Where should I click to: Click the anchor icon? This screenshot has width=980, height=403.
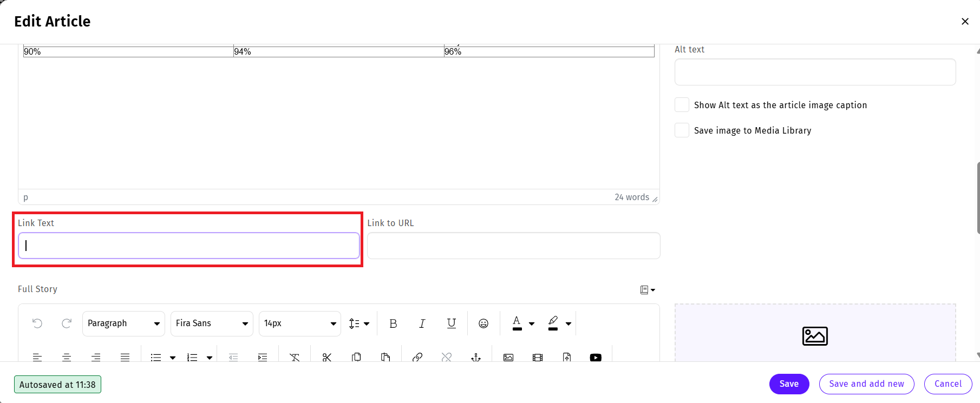(476, 357)
